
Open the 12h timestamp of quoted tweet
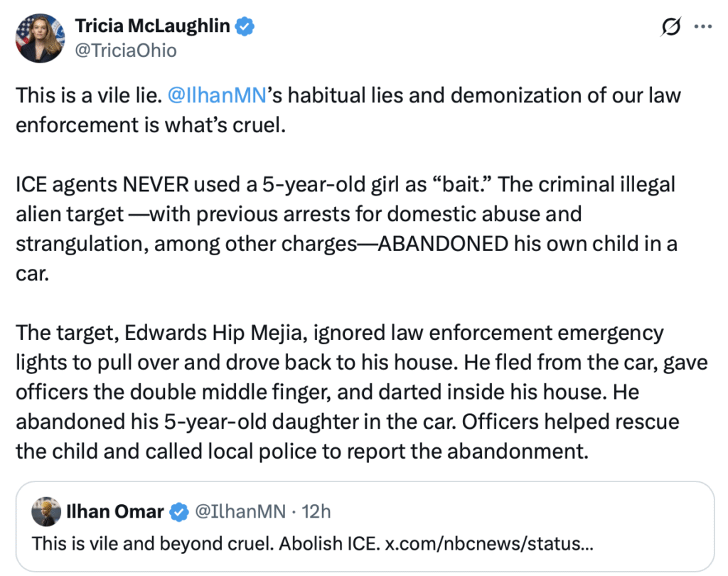pos(316,511)
